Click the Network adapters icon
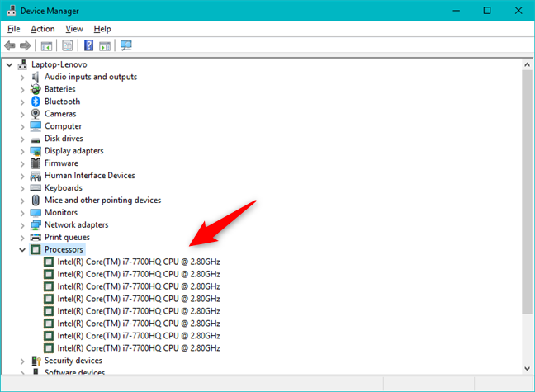This screenshot has height=392, width=535. 36,225
